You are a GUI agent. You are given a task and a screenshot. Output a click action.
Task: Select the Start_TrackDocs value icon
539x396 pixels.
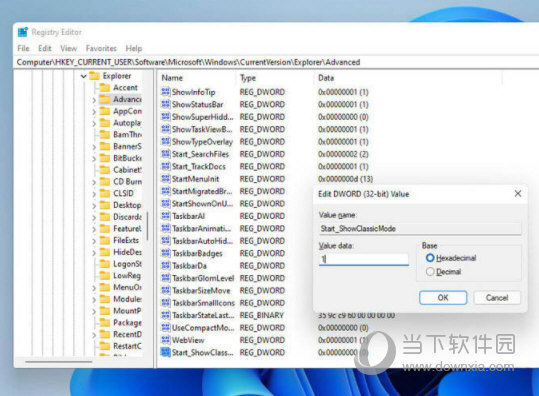(166, 166)
